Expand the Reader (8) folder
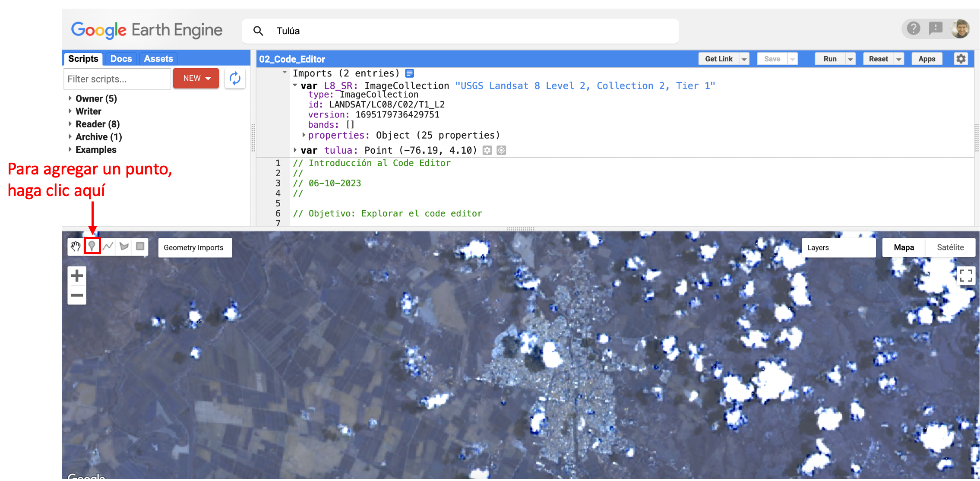The height and width of the screenshot is (481, 980). [x=70, y=124]
